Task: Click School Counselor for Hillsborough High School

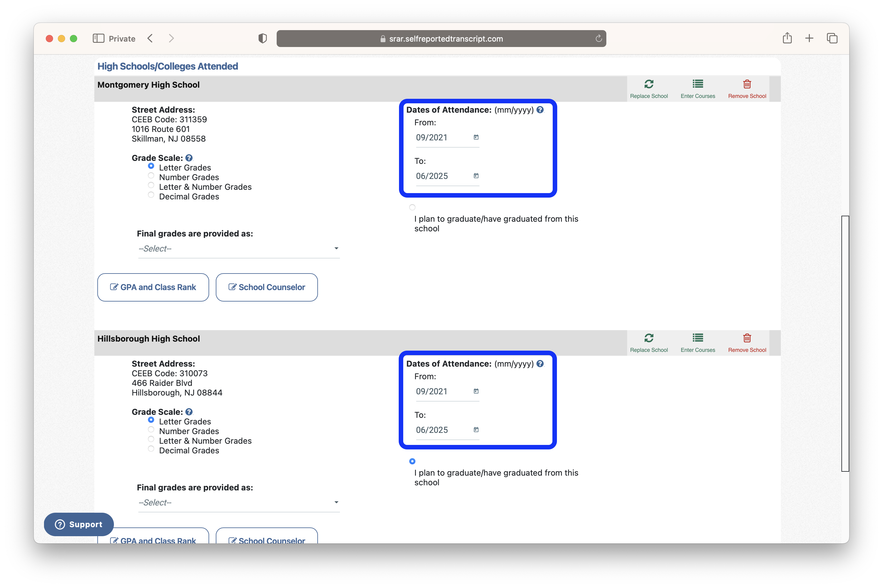Action: pos(266,541)
